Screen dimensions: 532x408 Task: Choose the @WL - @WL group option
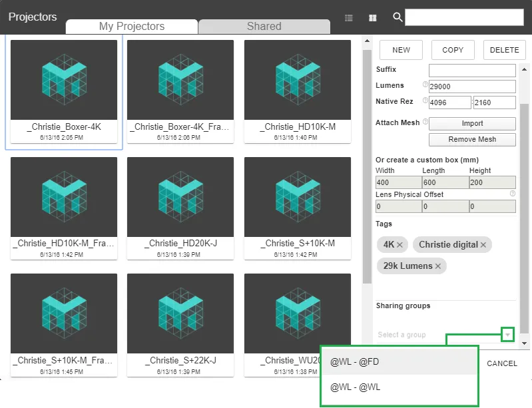(x=399, y=387)
